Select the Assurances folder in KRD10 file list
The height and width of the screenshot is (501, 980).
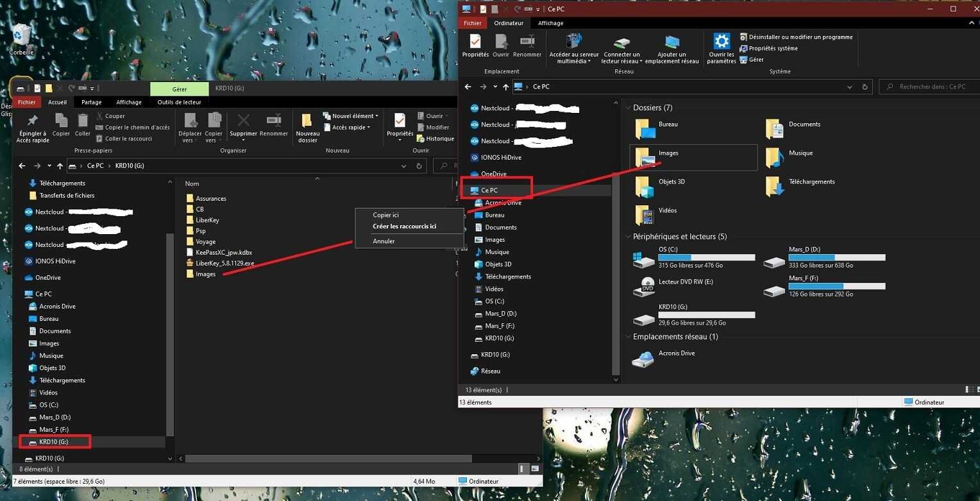tap(206, 198)
